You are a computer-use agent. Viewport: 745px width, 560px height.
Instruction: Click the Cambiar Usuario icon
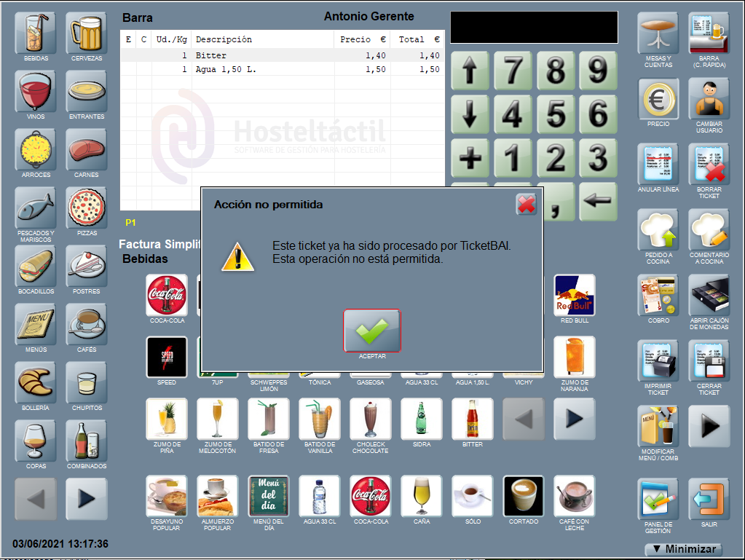[x=709, y=99]
